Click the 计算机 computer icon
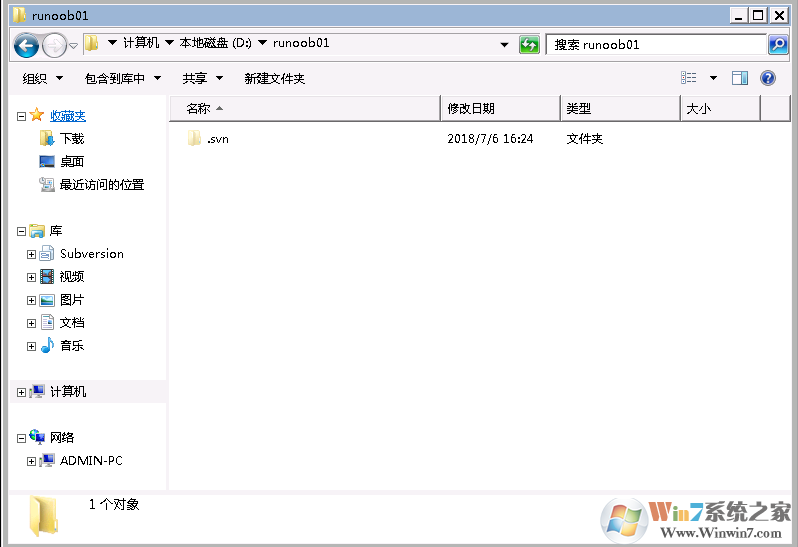Viewport: 798px width, 547px height. click(37, 391)
